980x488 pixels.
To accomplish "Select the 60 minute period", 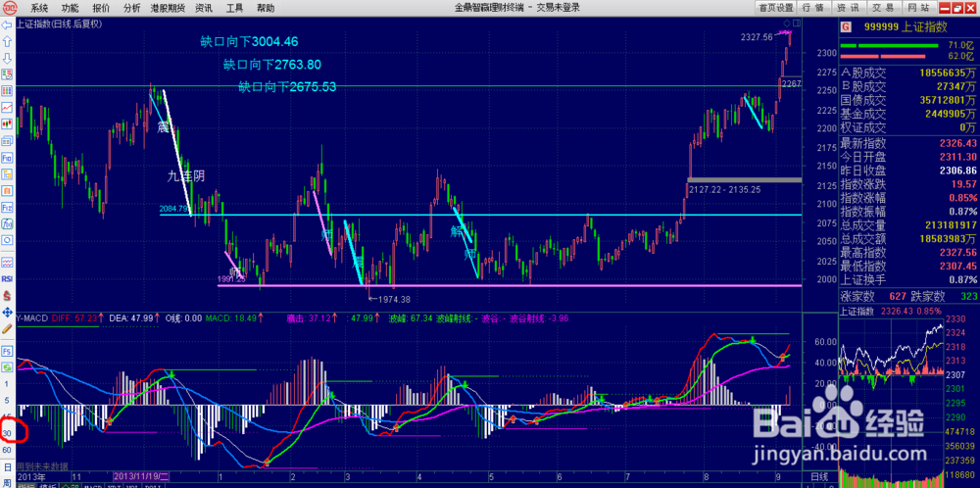I will 7,449.
